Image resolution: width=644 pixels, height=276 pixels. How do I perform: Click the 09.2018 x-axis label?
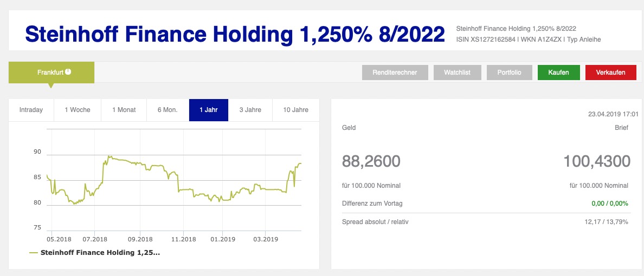pos(140,239)
